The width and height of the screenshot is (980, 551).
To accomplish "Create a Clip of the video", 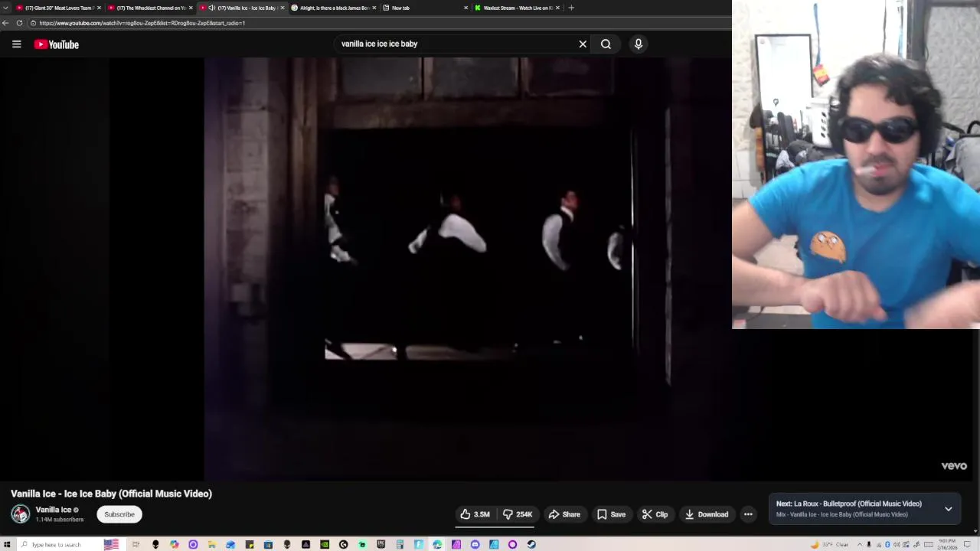I will pyautogui.click(x=655, y=514).
